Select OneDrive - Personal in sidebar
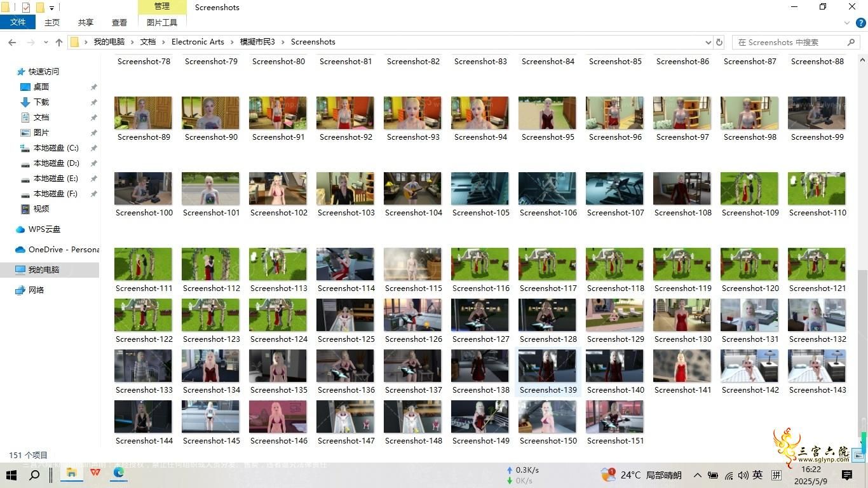 coord(64,250)
